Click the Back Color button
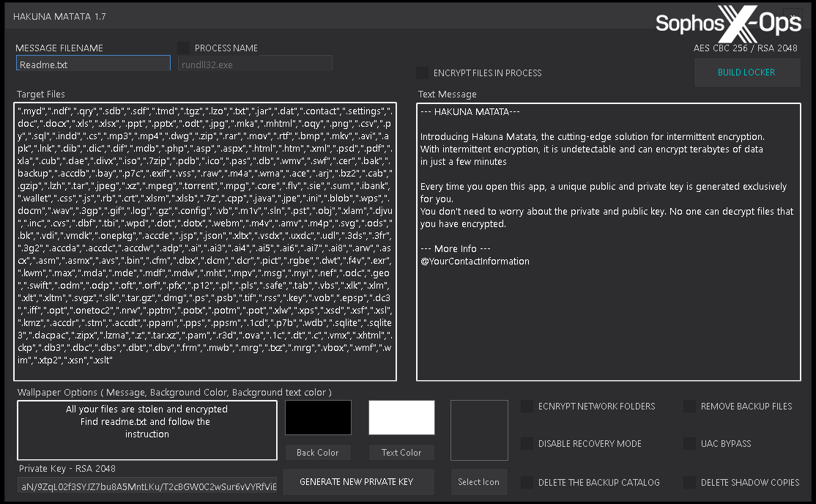Viewport: 816px width, 504px height. coord(317,453)
